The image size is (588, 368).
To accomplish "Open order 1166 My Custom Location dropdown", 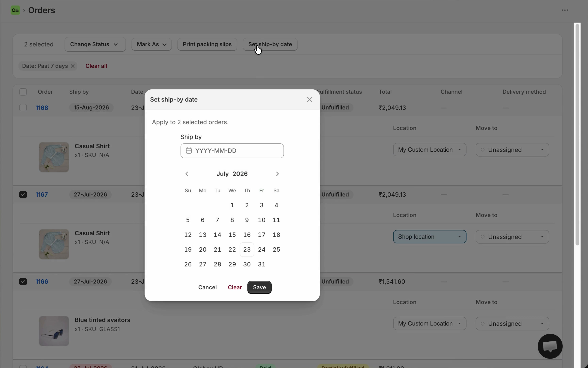I will (x=430, y=324).
